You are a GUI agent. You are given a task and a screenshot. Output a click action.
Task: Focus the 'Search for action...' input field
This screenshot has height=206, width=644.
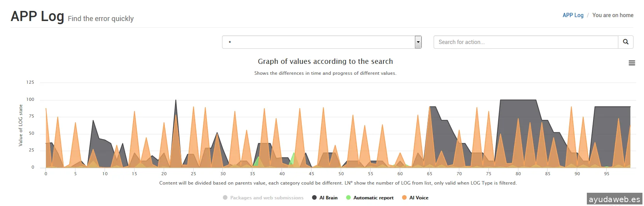click(525, 42)
